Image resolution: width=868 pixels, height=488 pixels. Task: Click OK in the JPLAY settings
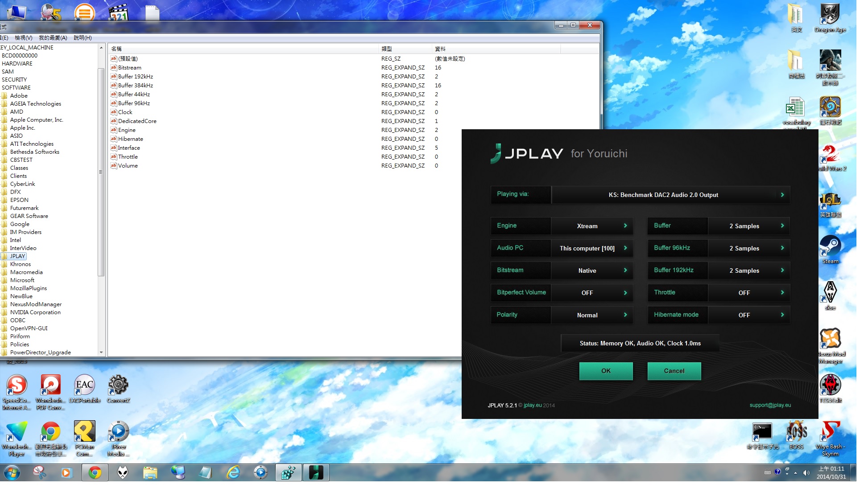(x=606, y=371)
